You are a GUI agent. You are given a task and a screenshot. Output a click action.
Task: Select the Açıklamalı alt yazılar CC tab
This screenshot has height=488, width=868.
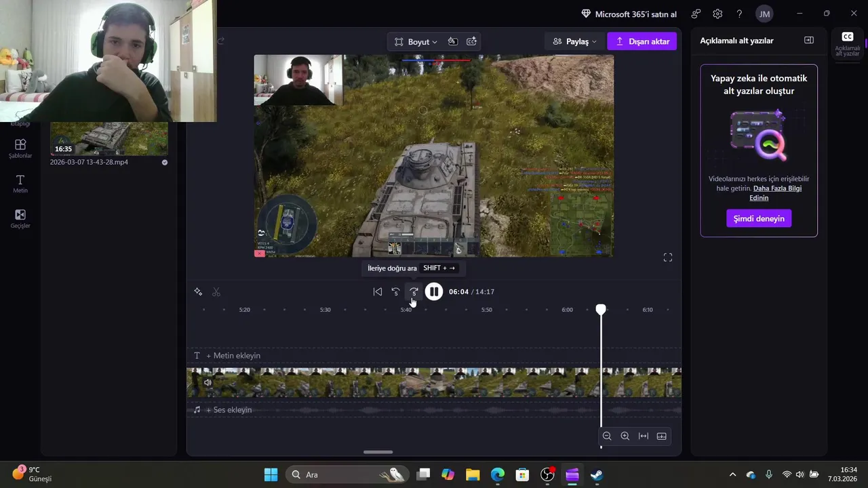tap(848, 43)
